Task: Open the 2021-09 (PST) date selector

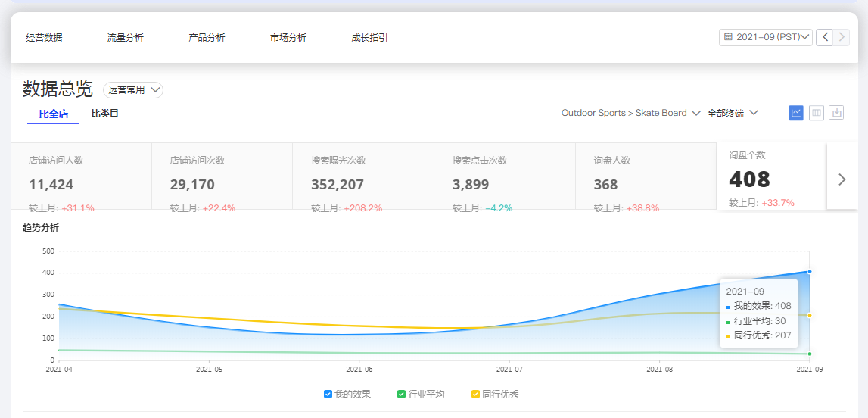Action: [x=766, y=37]
